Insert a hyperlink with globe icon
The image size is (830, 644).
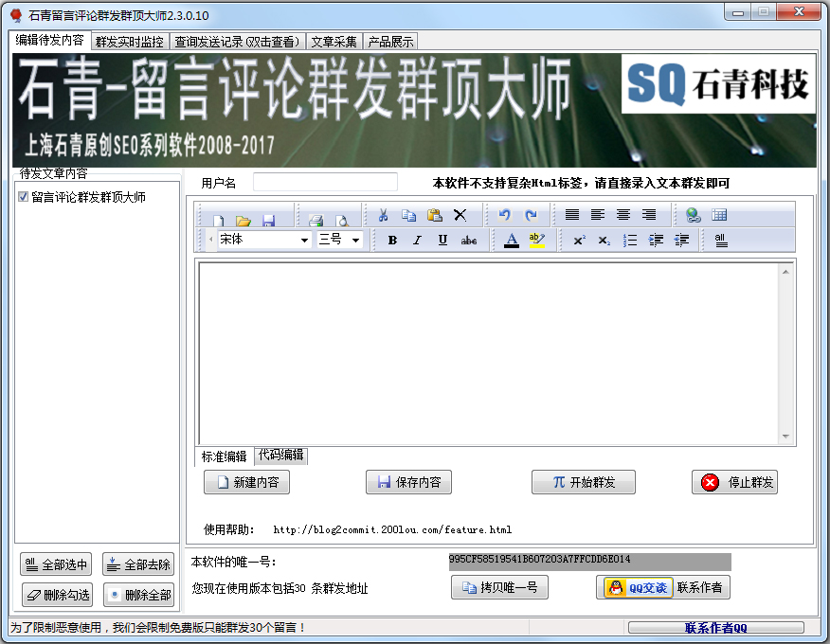tap(693, 214)
